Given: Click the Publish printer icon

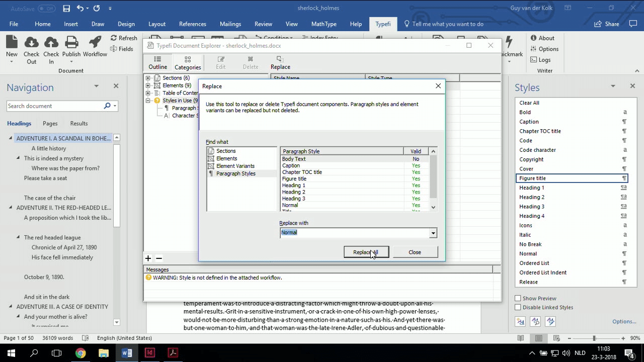Looking at the screenshot, I should [x=71, y=42].
